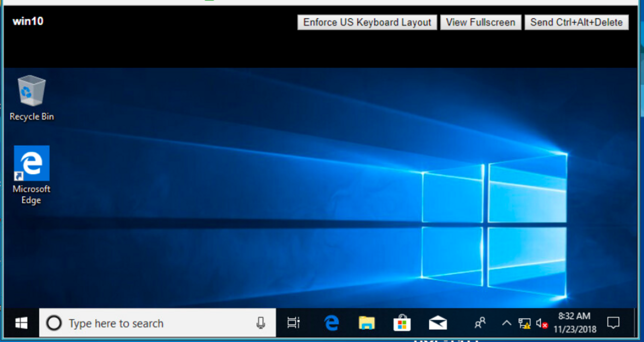The height and width of the screenshot is (342, 644).
Task: Click the View Fullscreen button
Action: (481, 22)
